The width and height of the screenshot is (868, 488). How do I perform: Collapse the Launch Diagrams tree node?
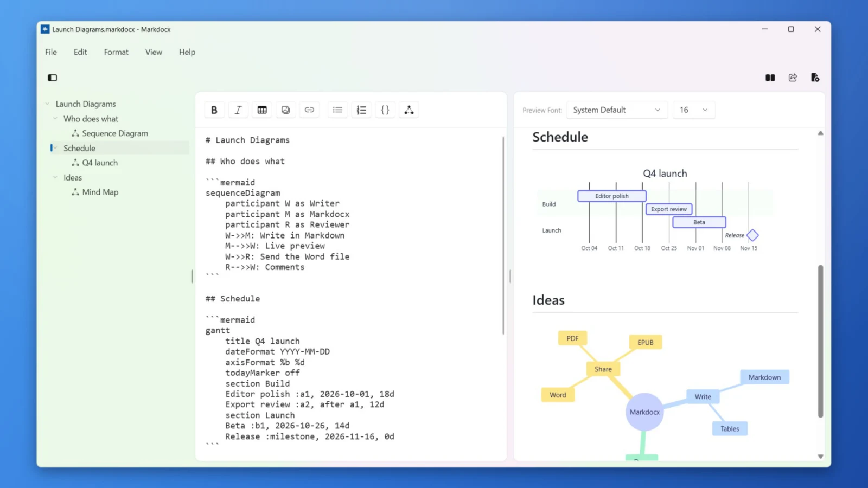[47, 104]
